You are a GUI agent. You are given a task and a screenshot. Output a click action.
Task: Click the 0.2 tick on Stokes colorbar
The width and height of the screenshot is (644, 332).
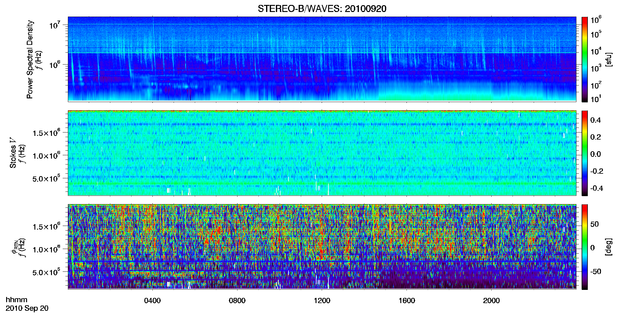coord(595,137)
